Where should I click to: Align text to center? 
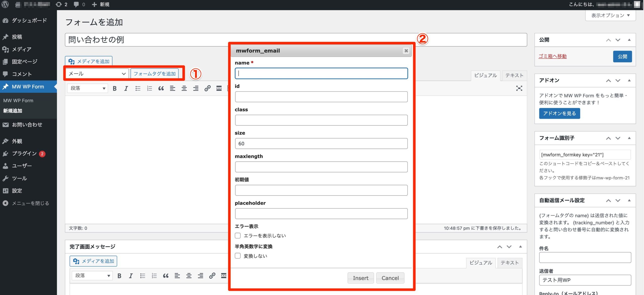184,88
